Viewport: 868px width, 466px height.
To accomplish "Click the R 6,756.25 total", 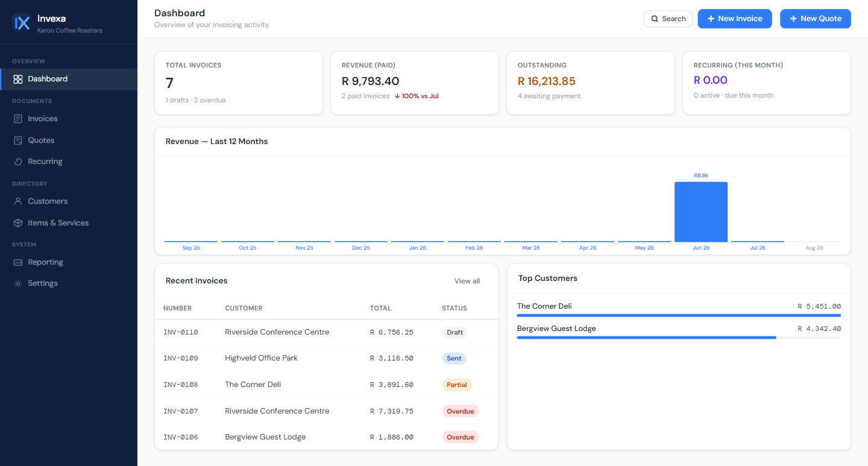I will pyautogui.click(x=392, y=332).
